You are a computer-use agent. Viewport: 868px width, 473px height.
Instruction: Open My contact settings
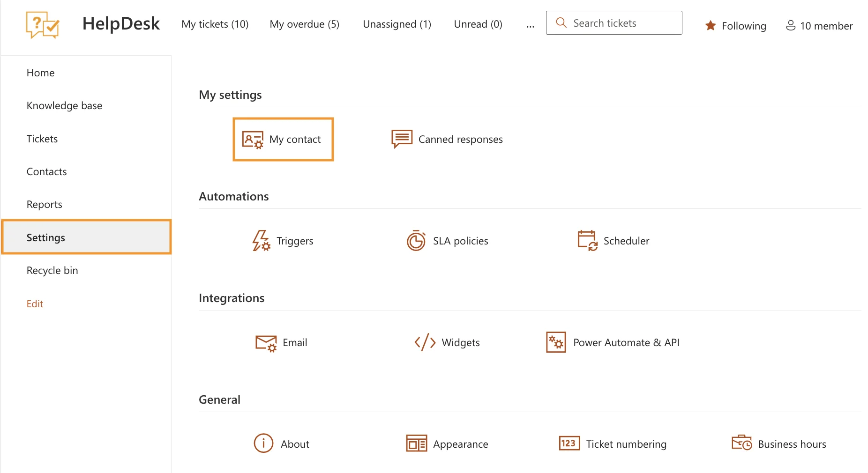click(283, 139)
